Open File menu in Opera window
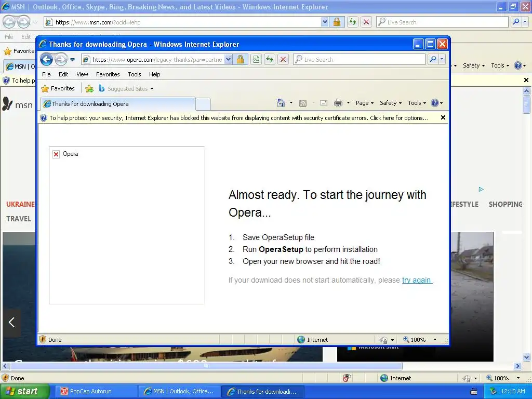The image size is (532, 399). pos(46,74)
